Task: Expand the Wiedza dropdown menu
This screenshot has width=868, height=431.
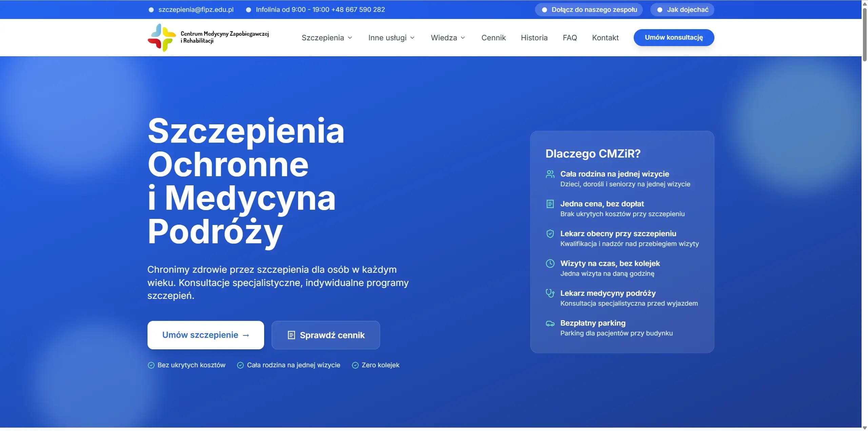Action: [x=448, y=38]
